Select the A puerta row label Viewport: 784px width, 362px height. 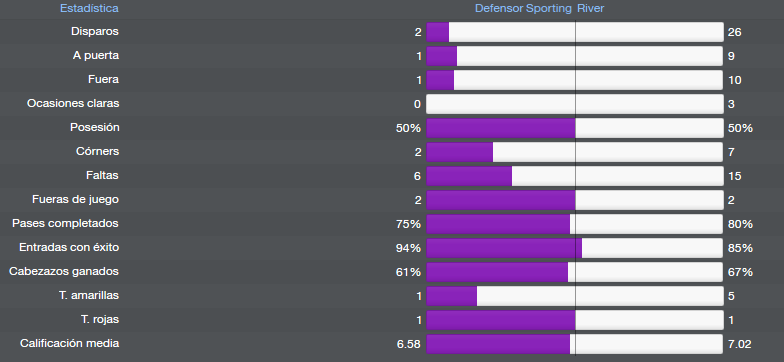coord(96,56)
